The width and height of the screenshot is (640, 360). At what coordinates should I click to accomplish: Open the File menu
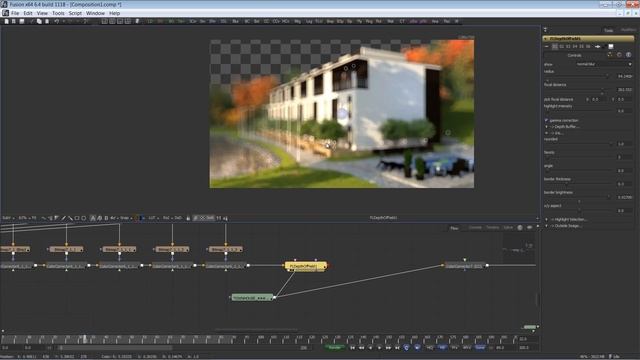pos(15,13)
